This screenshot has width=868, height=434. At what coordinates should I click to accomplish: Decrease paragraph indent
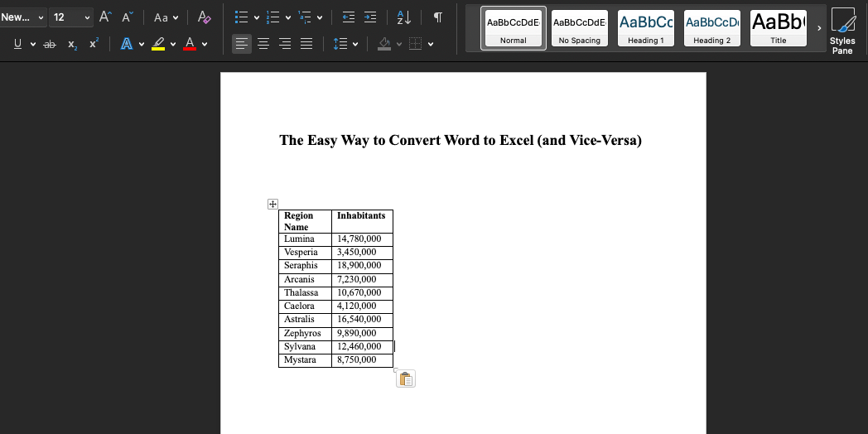pyautogui.click(x=348, y=17)
